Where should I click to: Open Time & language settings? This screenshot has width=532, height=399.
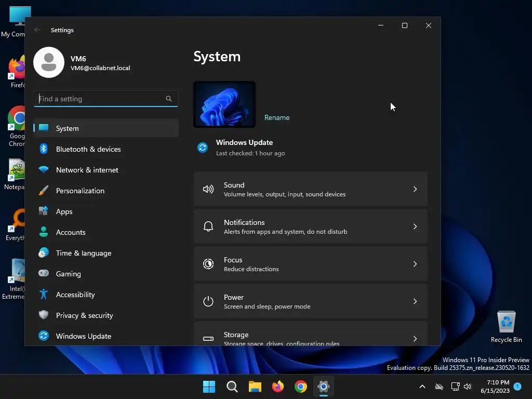coord(106,253)
